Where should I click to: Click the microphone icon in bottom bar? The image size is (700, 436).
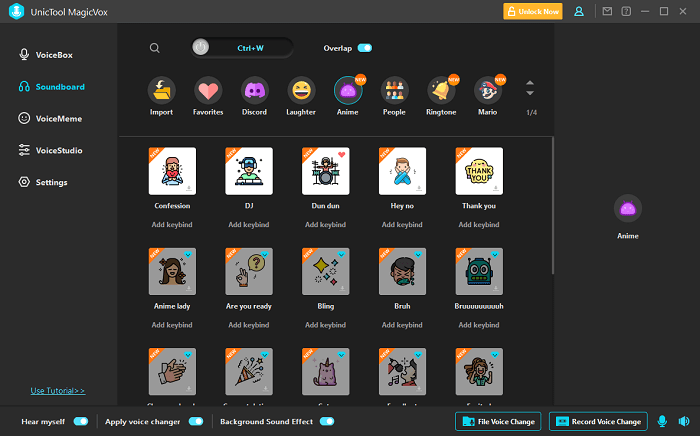pyautogui.click(x=662, y=421)
